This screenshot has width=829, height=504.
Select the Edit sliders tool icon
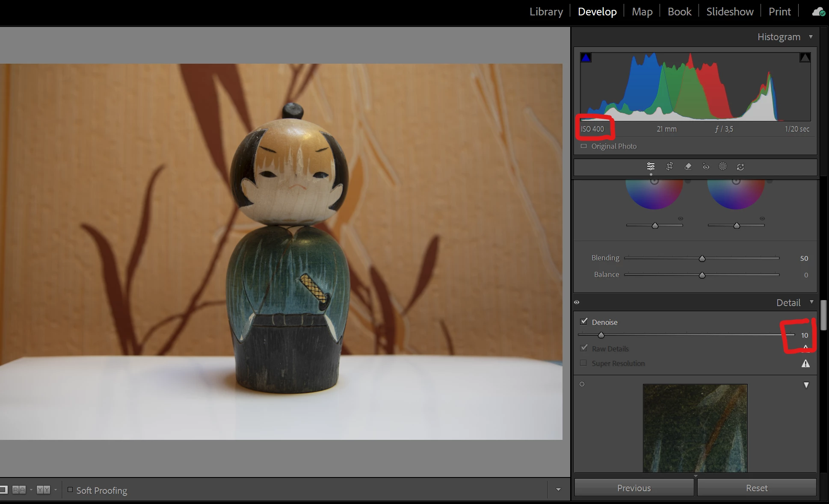click(x=651, y=167)
